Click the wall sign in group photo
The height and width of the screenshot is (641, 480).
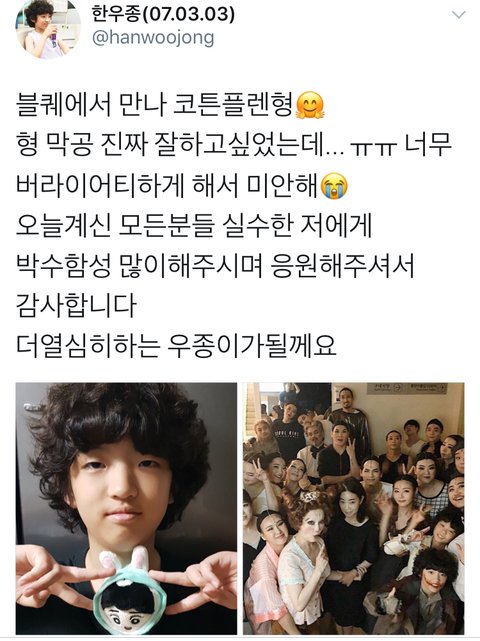tap(405, 388)
